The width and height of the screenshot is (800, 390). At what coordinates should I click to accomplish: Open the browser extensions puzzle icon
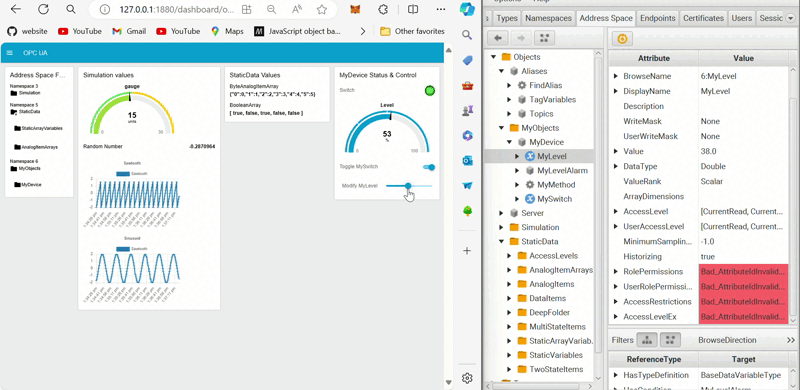[x=383, y=9]
